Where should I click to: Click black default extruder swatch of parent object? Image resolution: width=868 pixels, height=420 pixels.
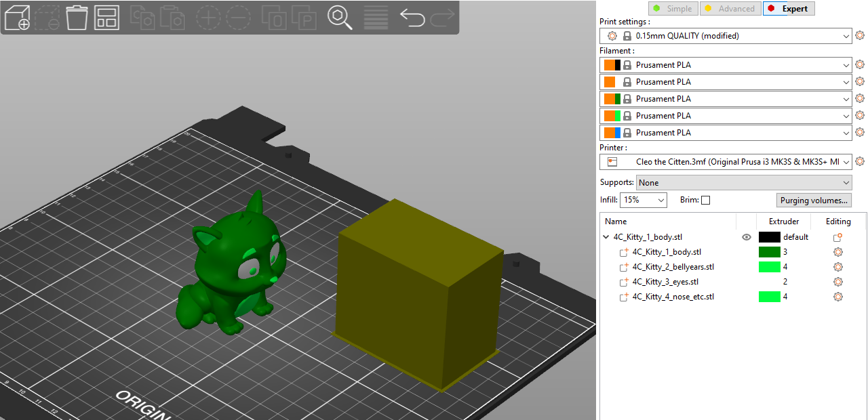pyautogui.click(x=769, y=237)
